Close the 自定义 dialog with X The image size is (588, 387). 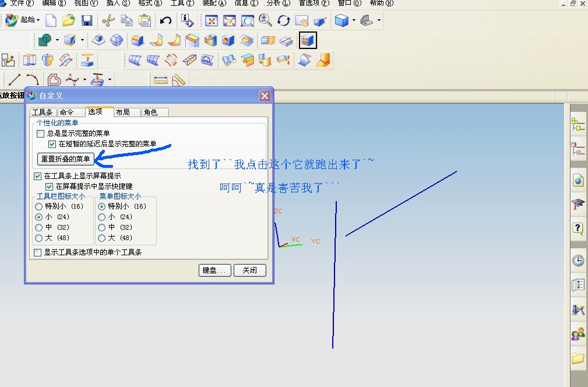click(265, 96)
